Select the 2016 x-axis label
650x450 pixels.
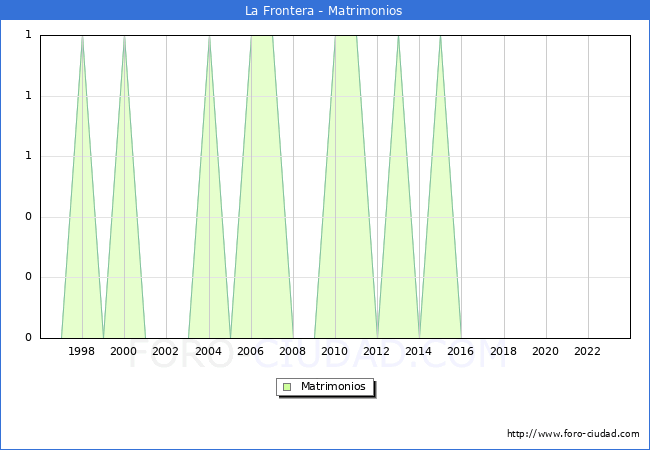tap(461, 351)
